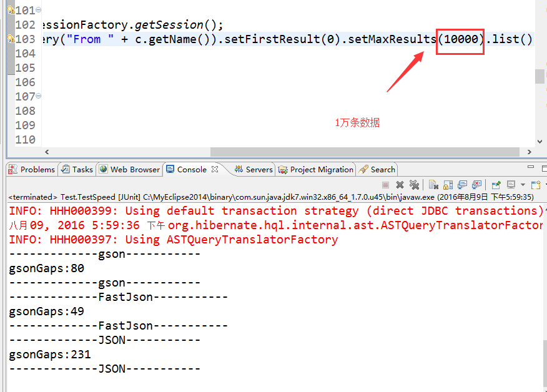Click the warning marker on line 101
The width and height of the screenshot is (547, 392).
tap(11, 10)
